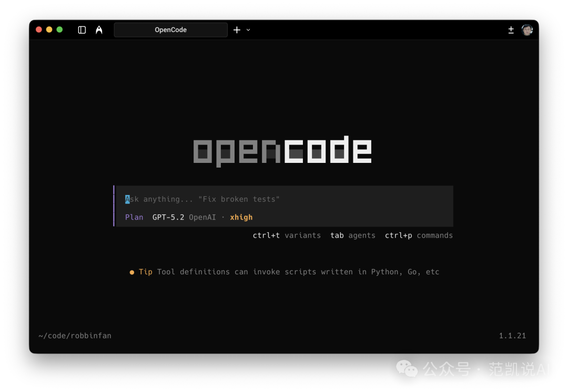This screenshot has height=392, width=568.
Task: Click the purple accent bar beside the prompt
Action: 114,206
